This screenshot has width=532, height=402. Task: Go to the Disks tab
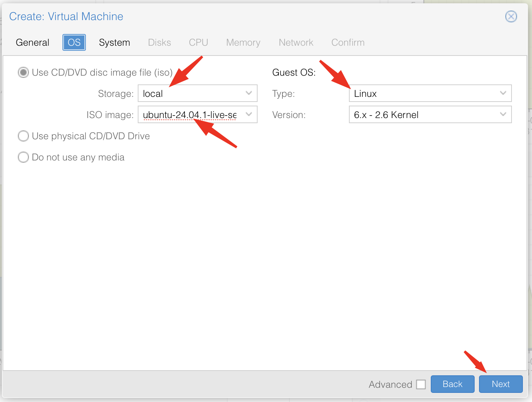click(159, 42)
